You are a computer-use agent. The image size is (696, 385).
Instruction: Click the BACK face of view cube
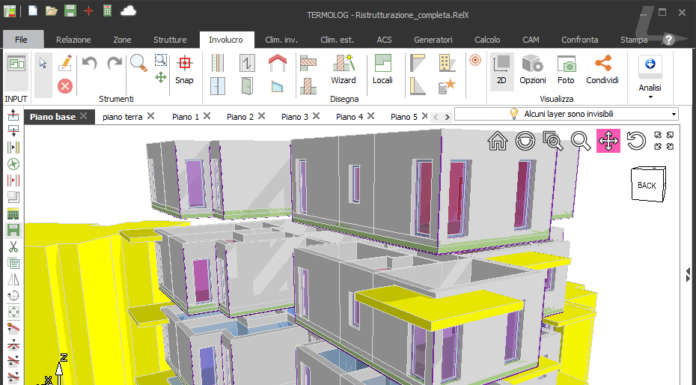click(x=646, y=185)
